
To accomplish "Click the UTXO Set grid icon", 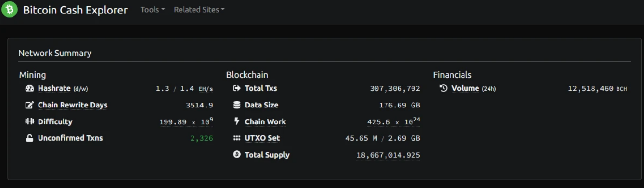I will click(236, 138).
